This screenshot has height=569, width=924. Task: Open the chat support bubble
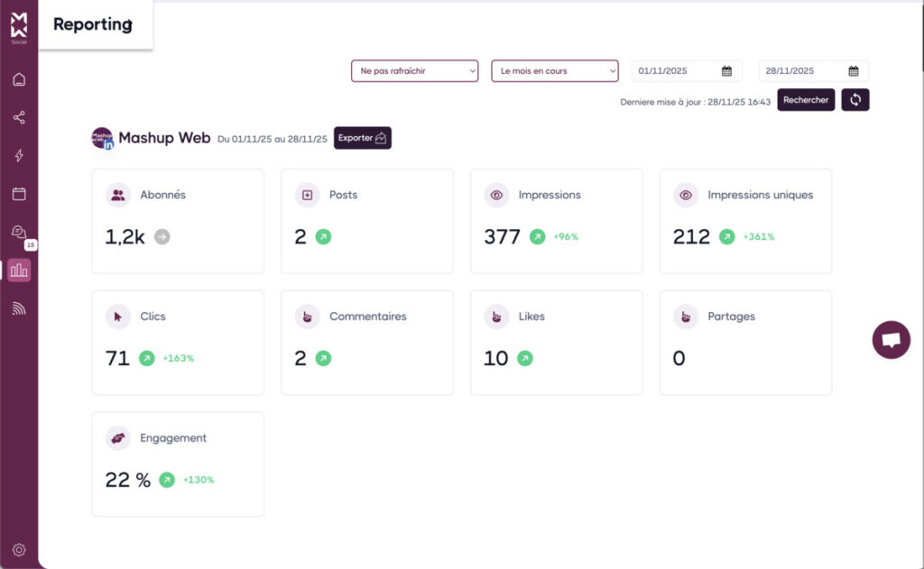pyautogui.click(x=891, y=340)
